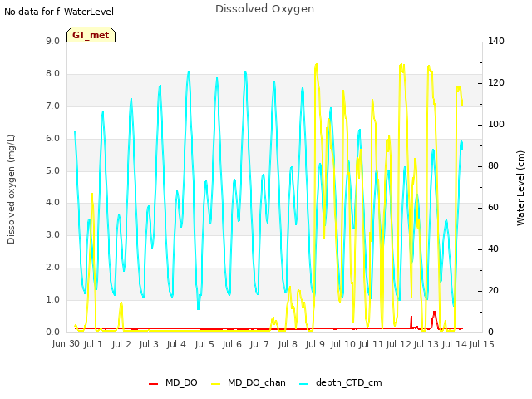Click the Jul 1 x-axis tick label
532x399 pixels.
tap(93, 344)
